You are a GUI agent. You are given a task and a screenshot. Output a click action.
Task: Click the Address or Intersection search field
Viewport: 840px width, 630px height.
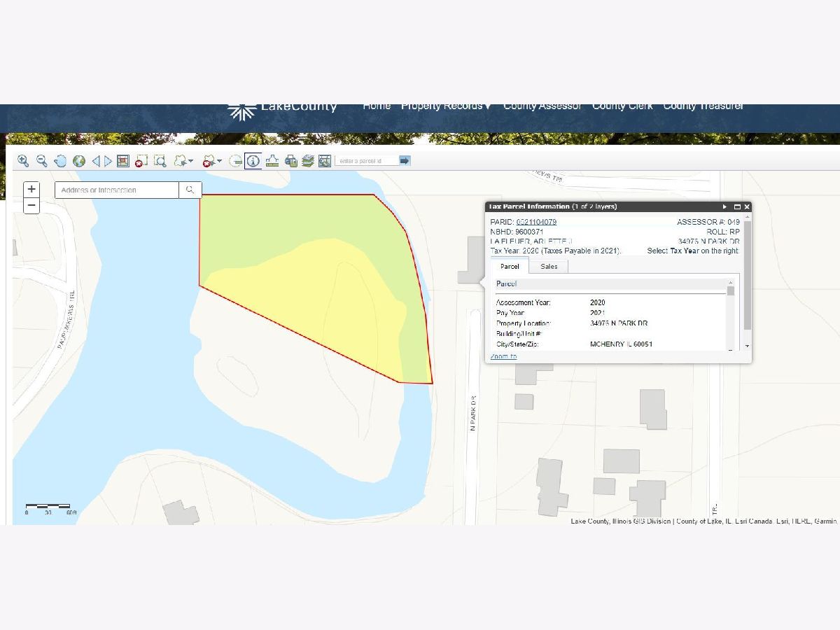pyautogui.click(x=116, y=190)
